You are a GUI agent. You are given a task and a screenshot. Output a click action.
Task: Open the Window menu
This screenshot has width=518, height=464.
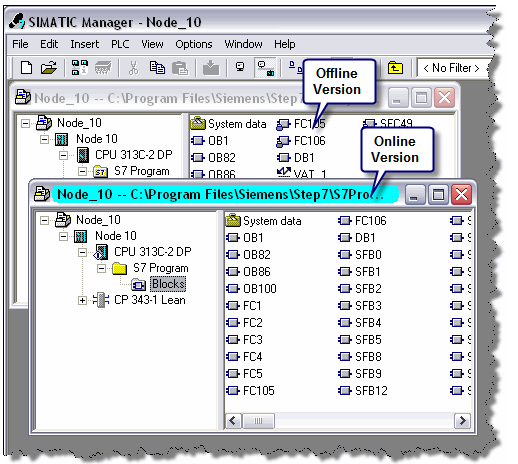coord(243,44)
